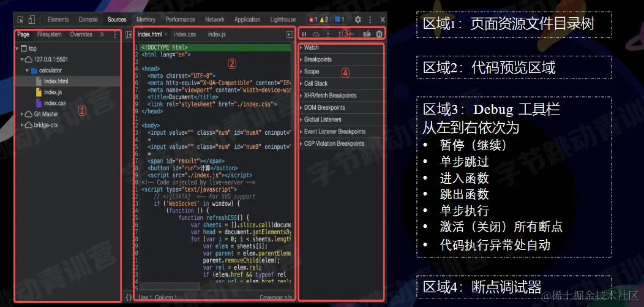
Task: Switch to the Elements tab
Action: [58, 20]
